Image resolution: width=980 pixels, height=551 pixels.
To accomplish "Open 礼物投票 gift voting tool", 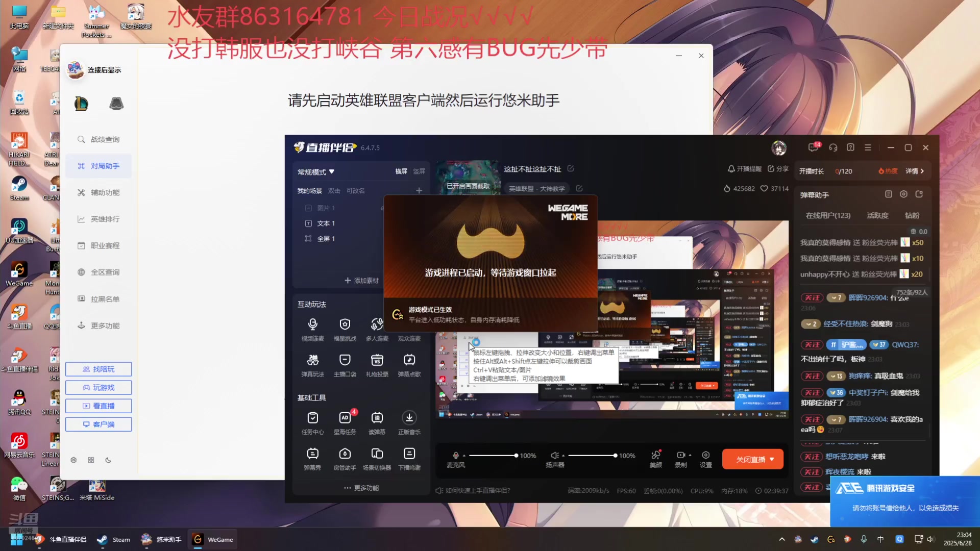I will click(x=377, y=365).
